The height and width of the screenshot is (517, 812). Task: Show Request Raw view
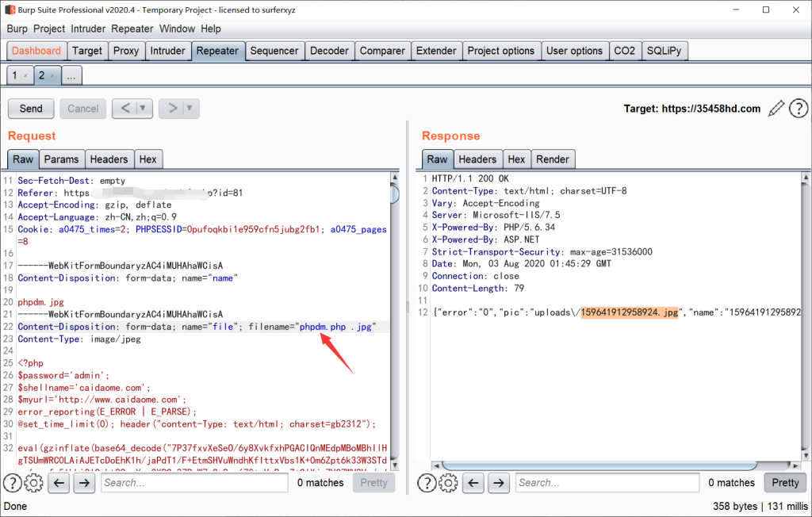pyautogui.click(x=23, y=159)
